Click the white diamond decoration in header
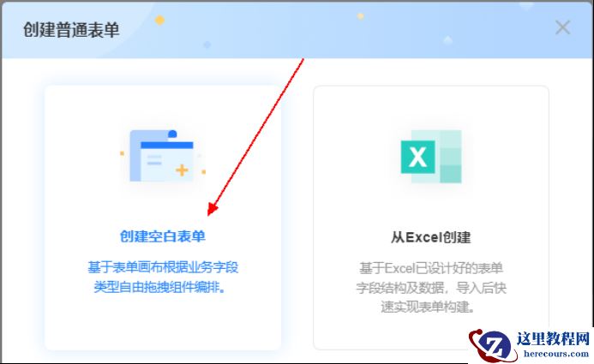The height and width of the screenshot is (364, 594). [x=447, y=39]
